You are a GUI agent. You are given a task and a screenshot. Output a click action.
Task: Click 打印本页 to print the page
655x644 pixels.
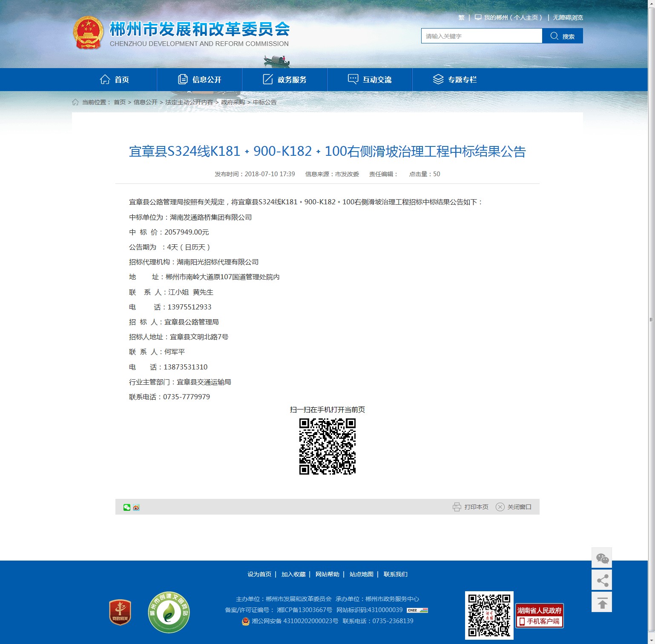pos(471,507)
